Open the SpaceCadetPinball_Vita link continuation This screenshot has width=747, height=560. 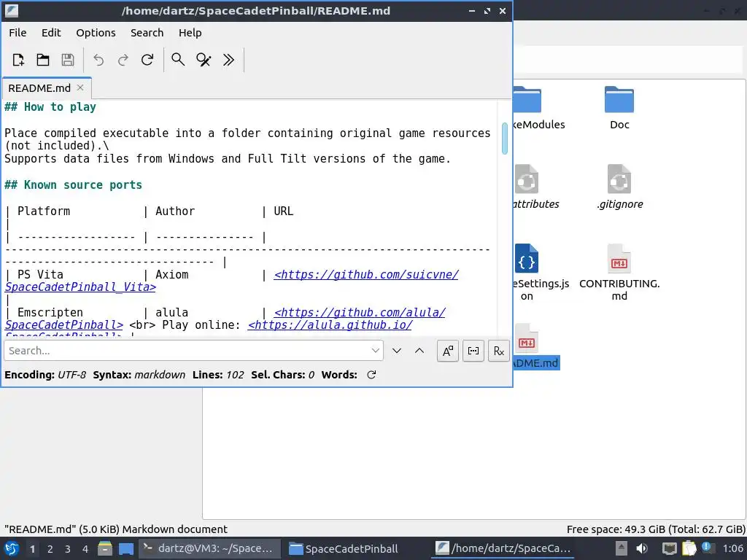(80, 287)
